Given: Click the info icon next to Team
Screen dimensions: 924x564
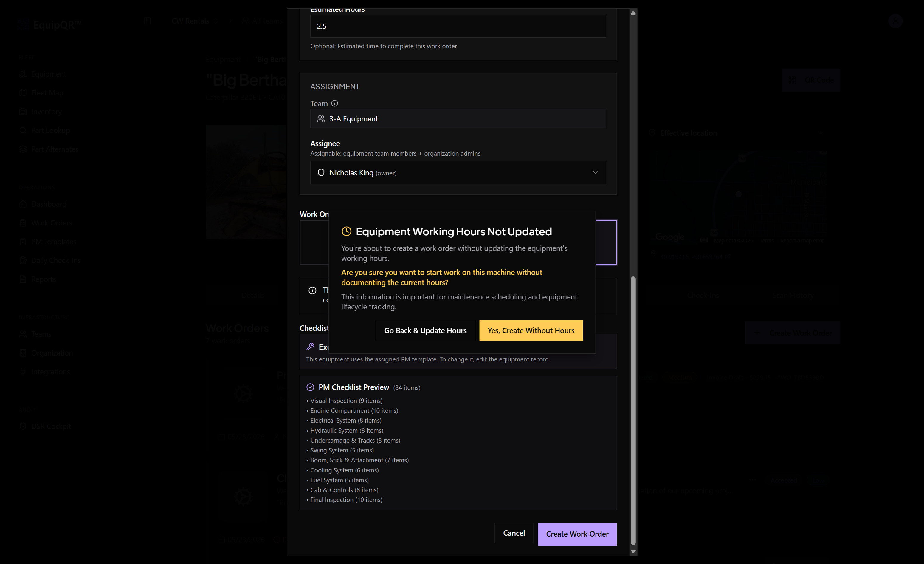Looking at the screenshot, I should (334, 103).
